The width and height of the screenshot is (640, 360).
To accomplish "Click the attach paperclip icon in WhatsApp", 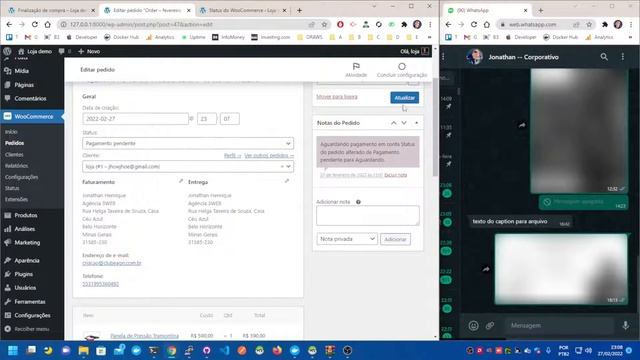I will pyautogui.click(x=490, y=326).
